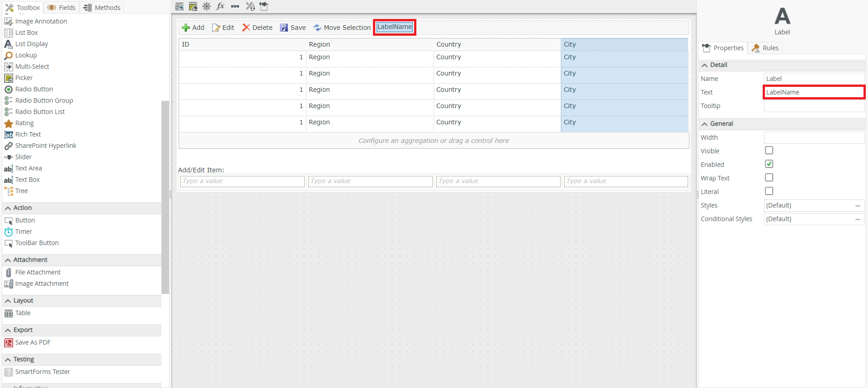Click the fx expressions icon in the top toolbar
This screenshot has height=388, width=868.
[221, 6]
